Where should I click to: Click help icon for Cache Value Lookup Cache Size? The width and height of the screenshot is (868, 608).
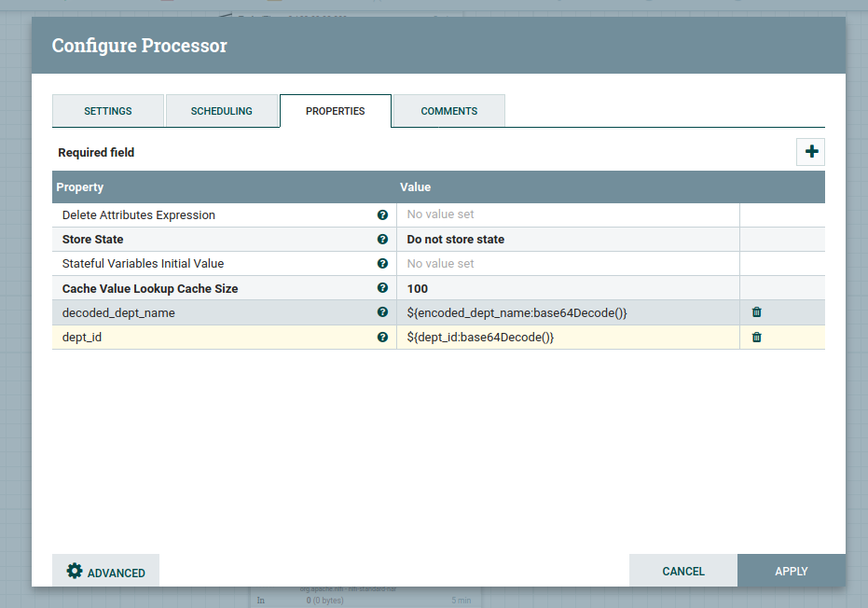[382, 289]
